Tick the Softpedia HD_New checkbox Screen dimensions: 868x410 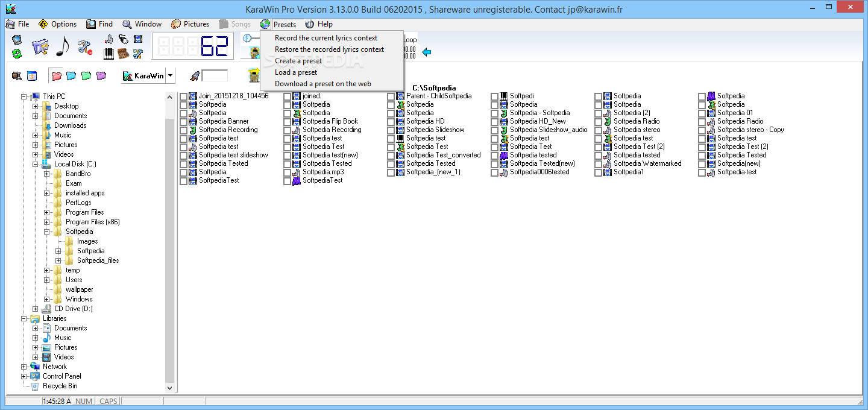(494, 122)
